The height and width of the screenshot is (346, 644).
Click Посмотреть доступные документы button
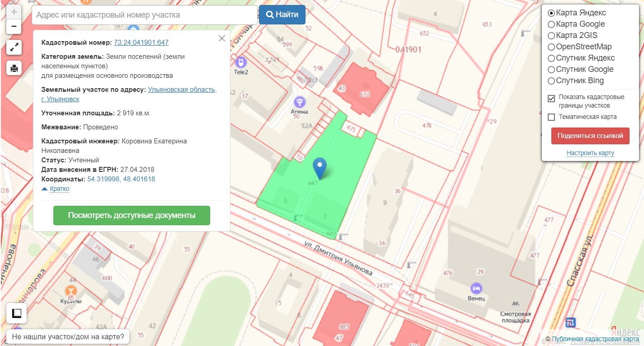(132, 215)
